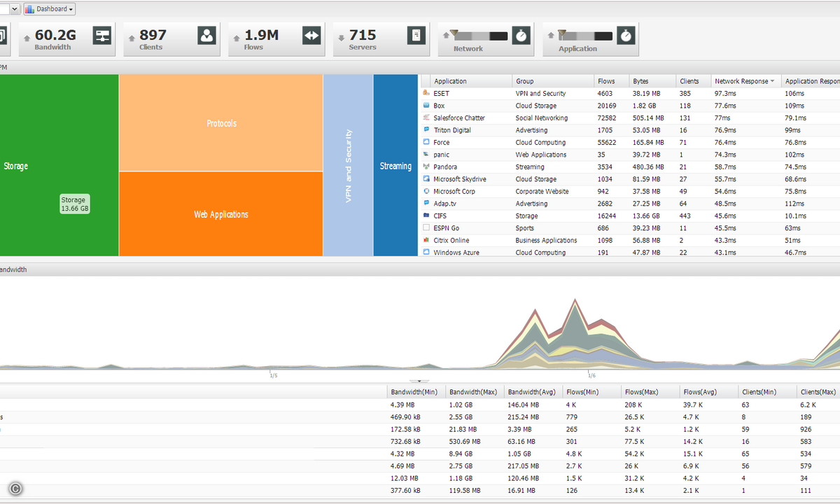Screen dimensions: 840x504
Task: Sort the table by Bytes column
Action: coord(652,81)
